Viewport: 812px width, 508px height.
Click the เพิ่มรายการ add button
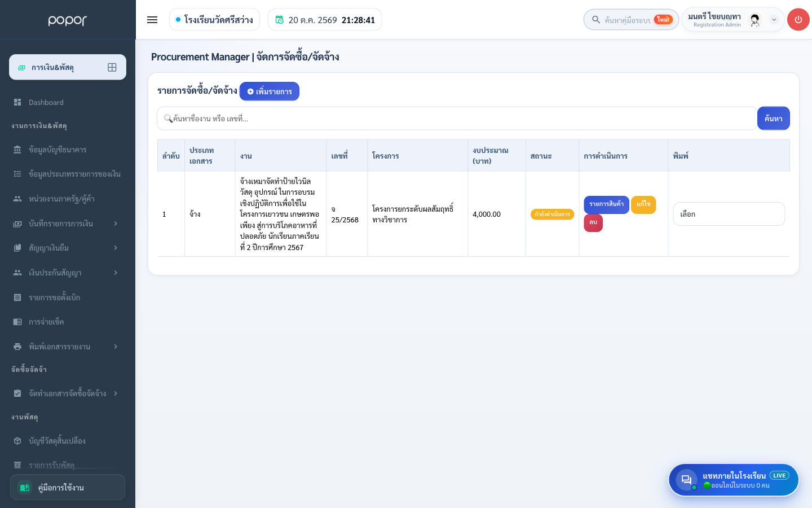270,91
